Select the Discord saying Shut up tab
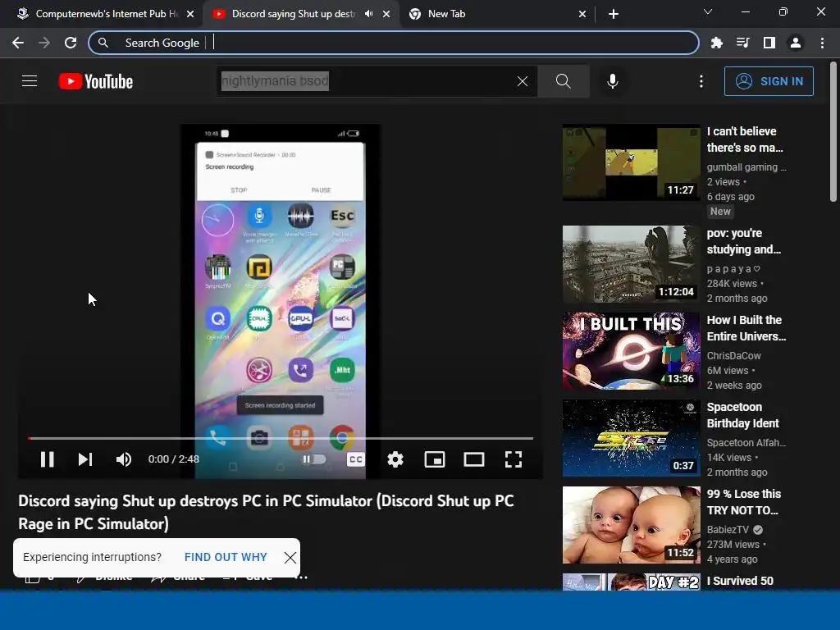The width and height of the screenshot is (840, 630). [x=293, y=14]
